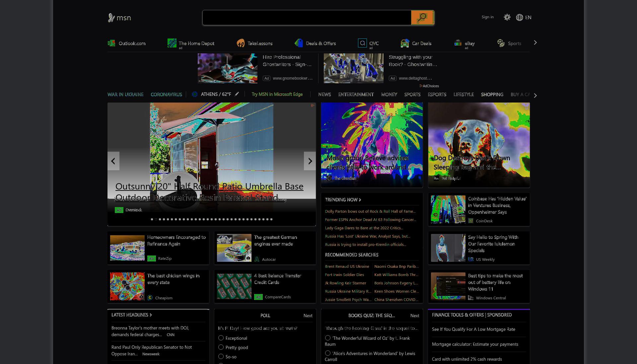Click the Sports shortcut icon
637x364 pixels.
pyautogui.click(x=501, y=43)
